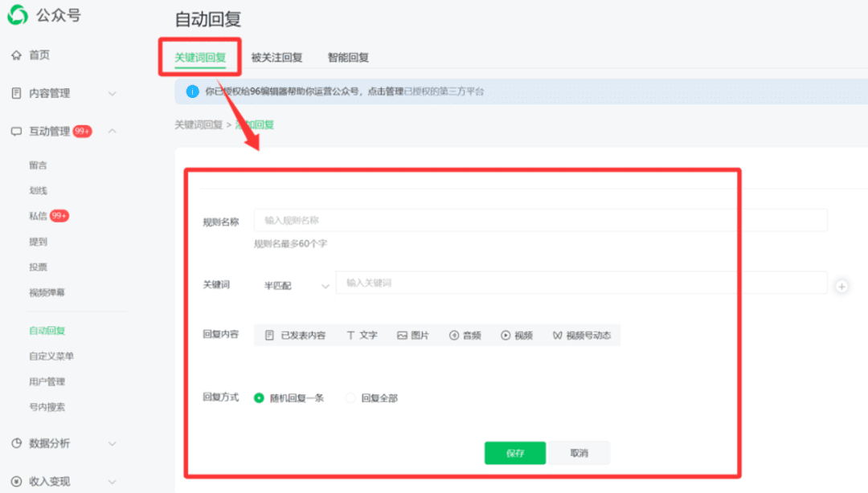Select 随机回复一条 radio button
The image size is (868, 493).
(259, 397)
